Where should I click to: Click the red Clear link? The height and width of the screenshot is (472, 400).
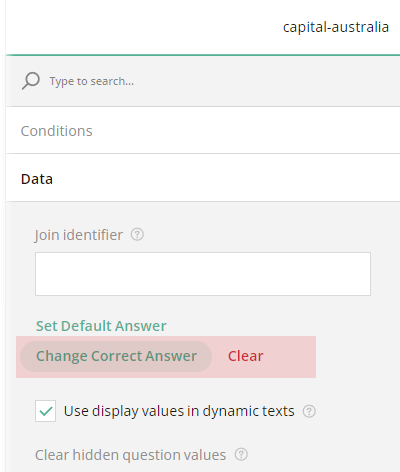pyautogui.click(x=245, y=356)
